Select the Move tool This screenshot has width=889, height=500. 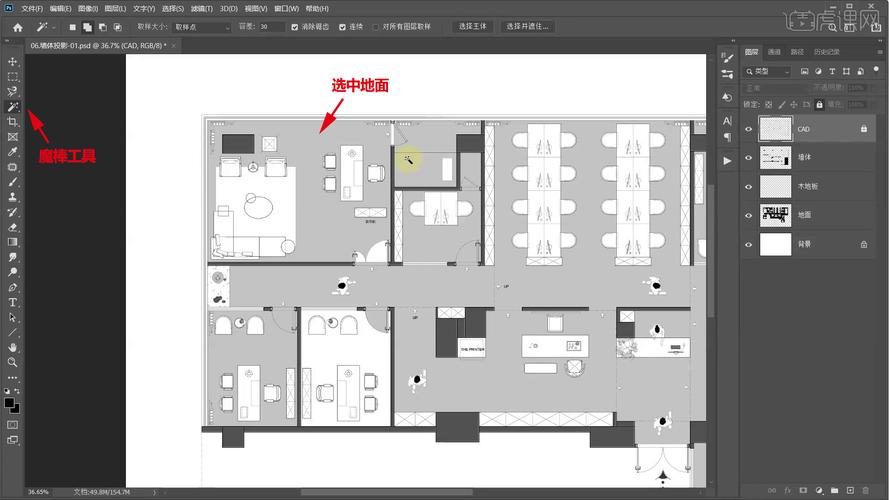point(13,62)
